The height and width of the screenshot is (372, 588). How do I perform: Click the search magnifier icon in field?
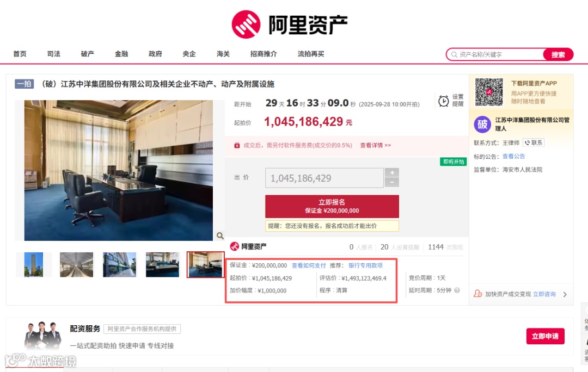[x=454, y=54]
